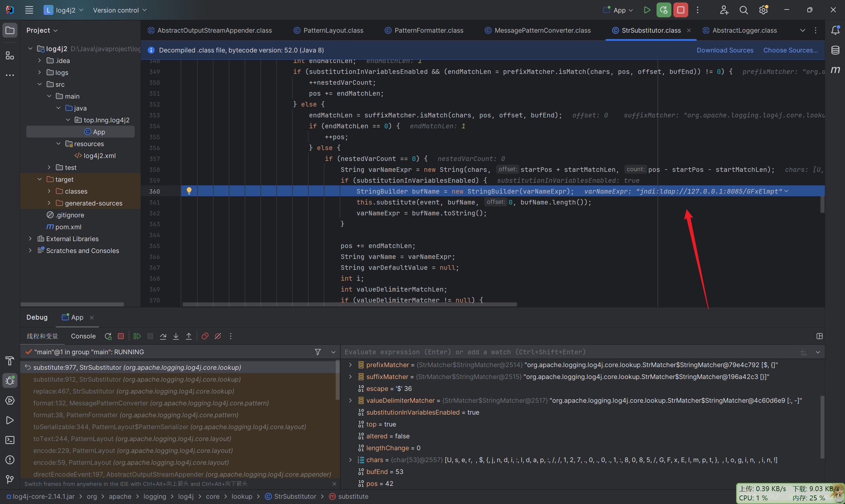
Task: Click Choose Sources link
Action: pyautogui.click(x=790, y=50)
